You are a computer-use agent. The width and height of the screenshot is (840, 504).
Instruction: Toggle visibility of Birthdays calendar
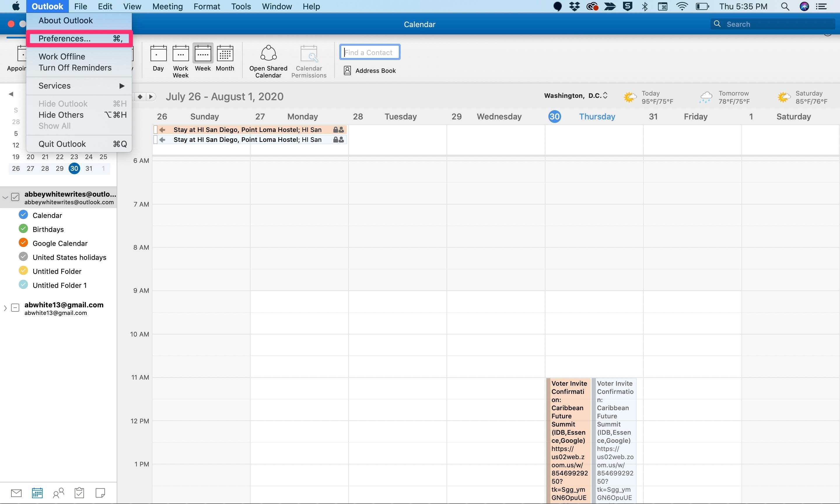coord(23,229)
